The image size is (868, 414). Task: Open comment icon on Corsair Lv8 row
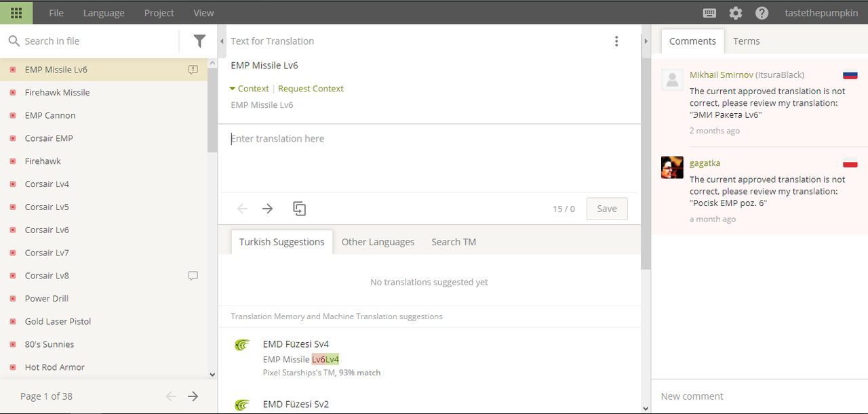click(x=193, y=276)
